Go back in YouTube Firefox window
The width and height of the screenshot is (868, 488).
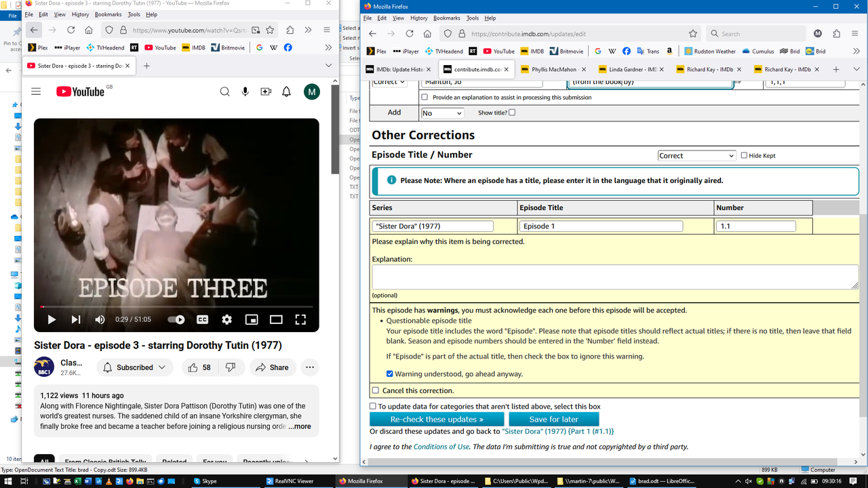[x=34, y=30]
